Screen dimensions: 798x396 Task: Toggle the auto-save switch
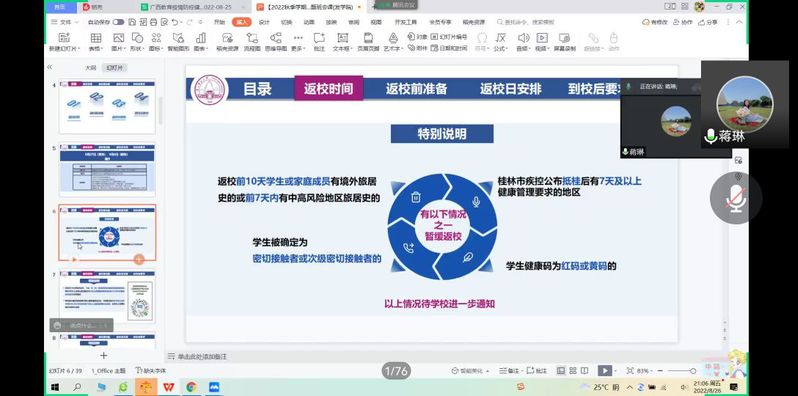coord(119,22)
